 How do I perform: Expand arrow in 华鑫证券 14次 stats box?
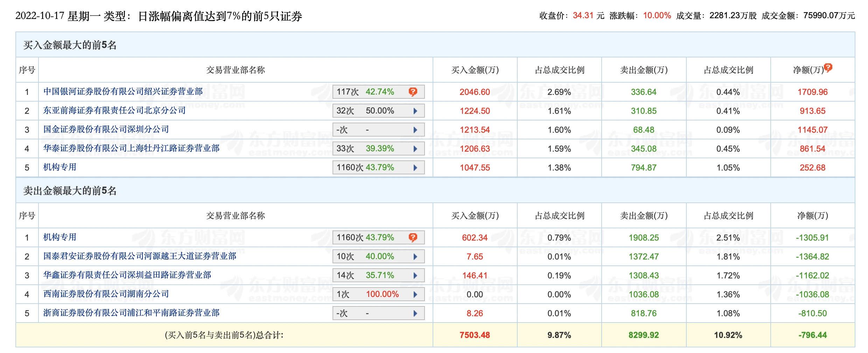click(x=415, y=276)
